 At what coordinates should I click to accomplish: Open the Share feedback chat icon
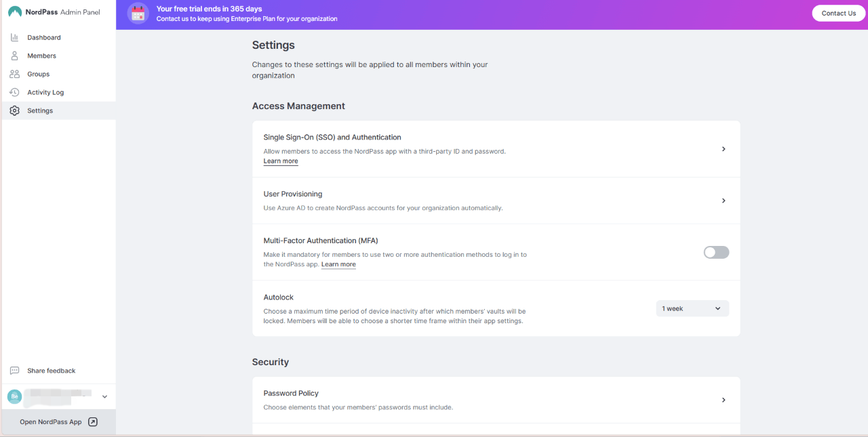(14, 371)
